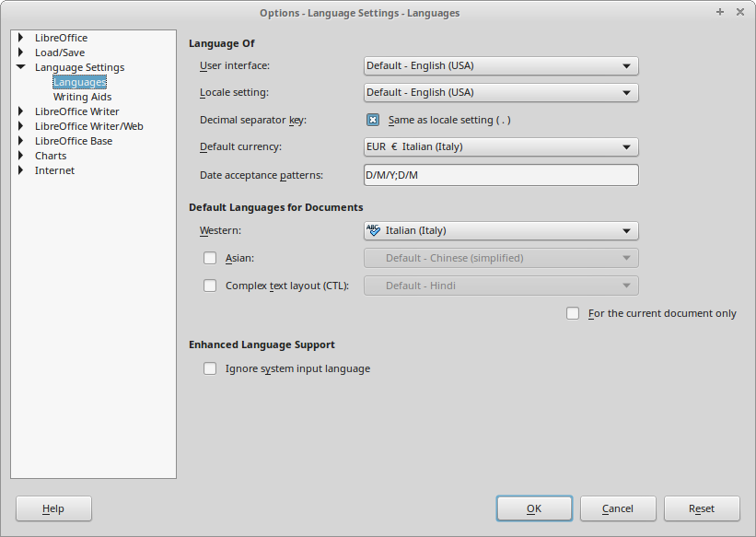Click the Date acceptance patterns field
This screenshot has height=537, width=756.
pos(501,175)
